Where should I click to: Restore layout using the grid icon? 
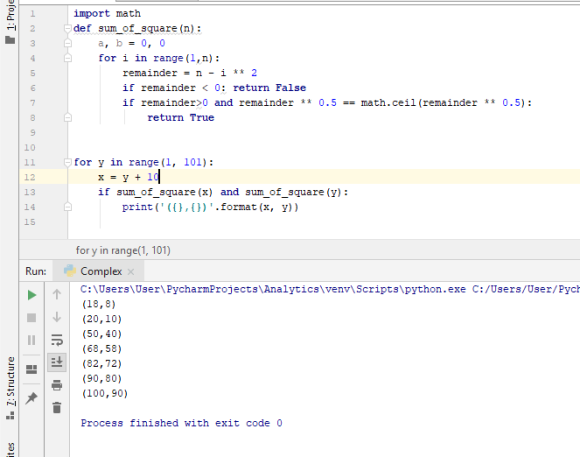tap(32, 369)
